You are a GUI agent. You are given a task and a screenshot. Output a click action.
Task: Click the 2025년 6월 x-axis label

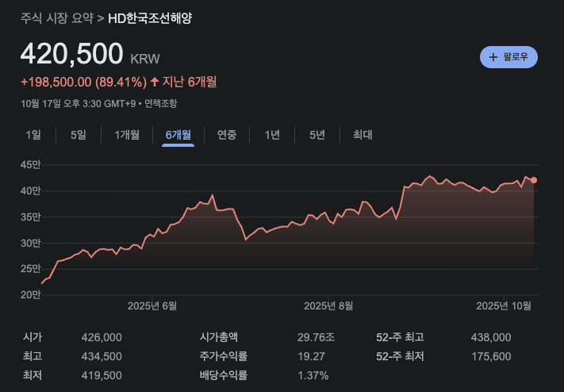(152, 306)
